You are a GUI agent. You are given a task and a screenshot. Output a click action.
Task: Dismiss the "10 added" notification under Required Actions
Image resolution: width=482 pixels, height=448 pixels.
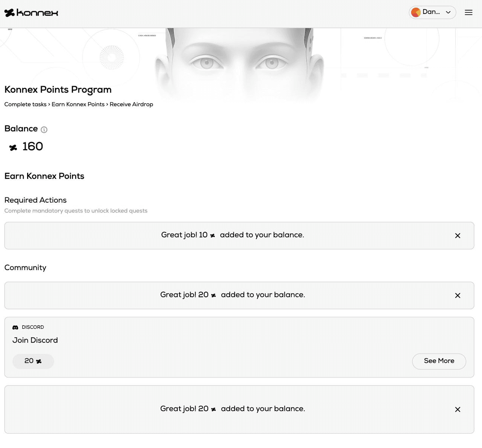(x=458, y=235)
